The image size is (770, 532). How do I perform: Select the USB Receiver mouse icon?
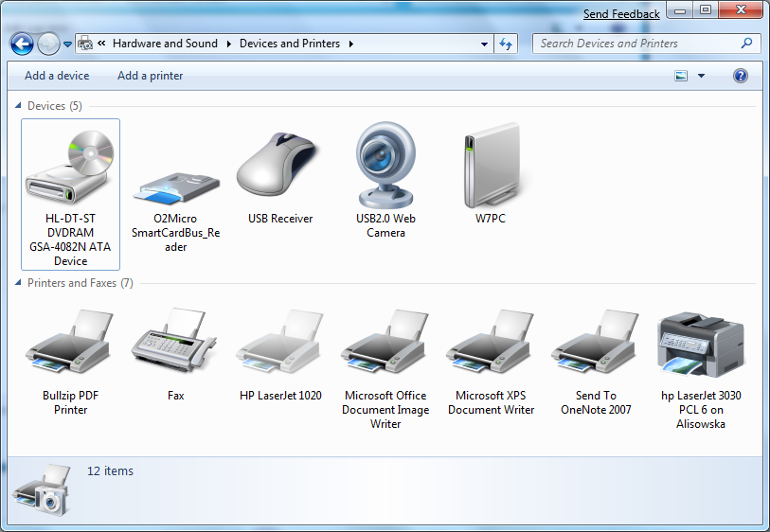tap(279, 166)
